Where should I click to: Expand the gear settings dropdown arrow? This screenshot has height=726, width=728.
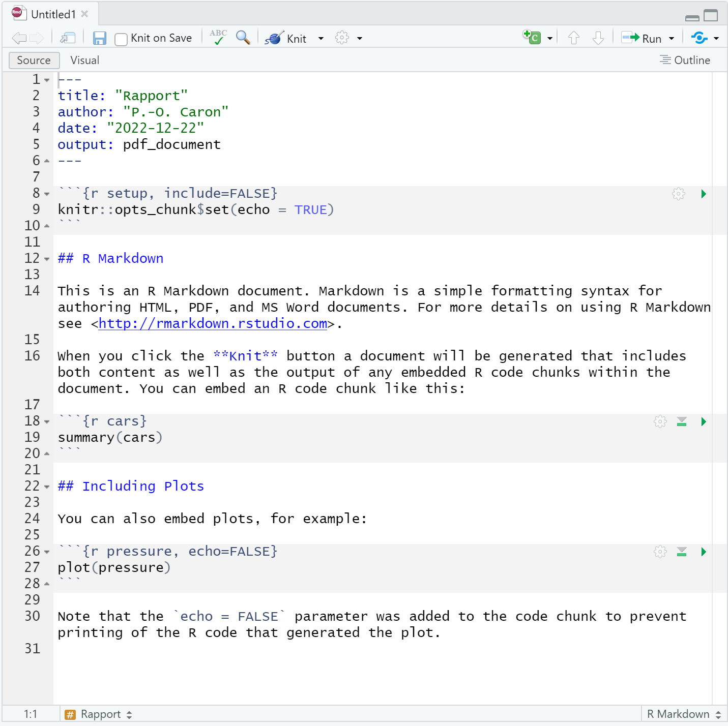coord(360,39)
